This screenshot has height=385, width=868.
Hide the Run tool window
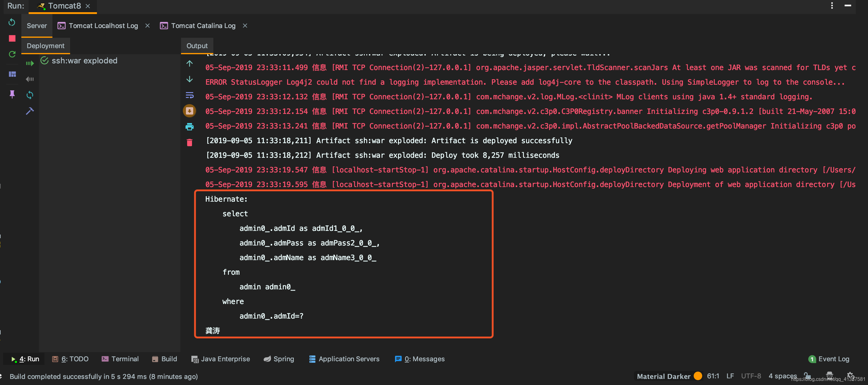[848, 6]
